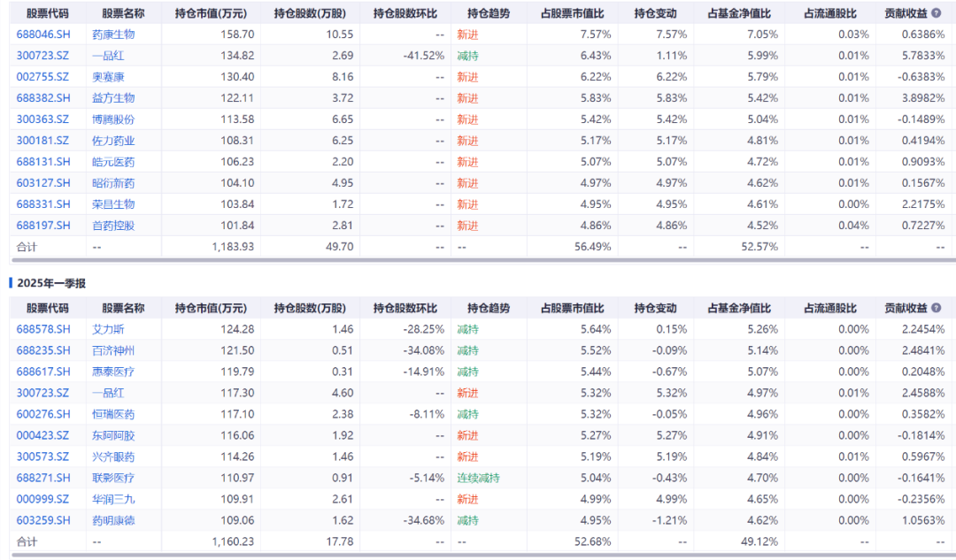
Task: Open stock code 688131.SH link
Action: click(x=43, y=162)
